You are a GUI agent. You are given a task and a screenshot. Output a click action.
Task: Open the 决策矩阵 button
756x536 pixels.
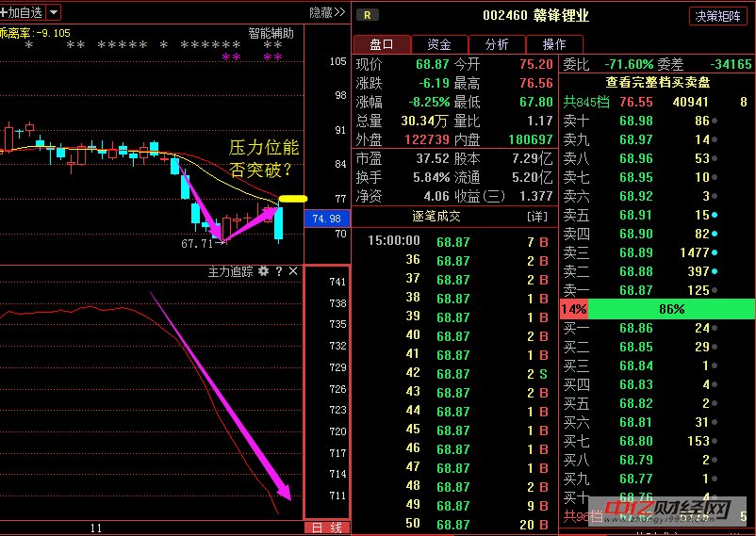[717, 16]
